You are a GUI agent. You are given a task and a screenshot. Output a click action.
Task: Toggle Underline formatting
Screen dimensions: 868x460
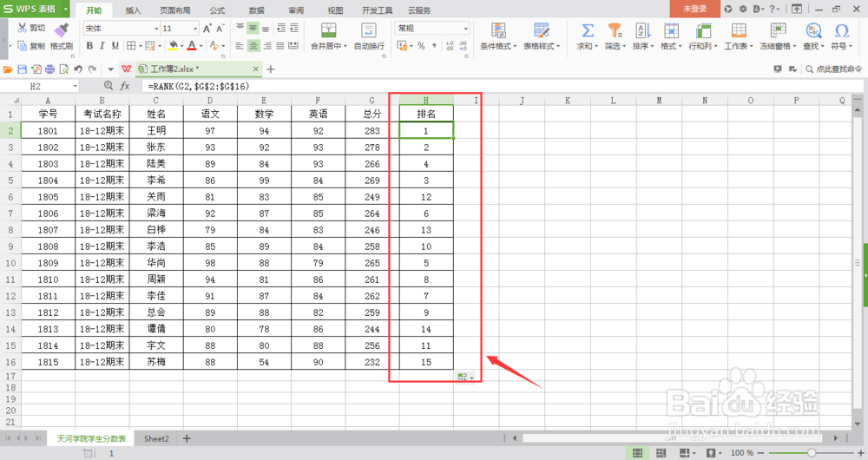coord(115,46)
